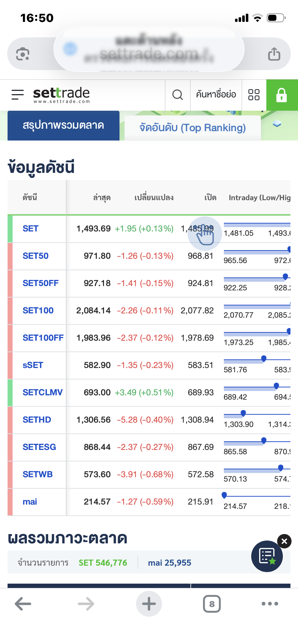Tap the browser share icon
Screen dimensions: 298x644
pos(274,54)
